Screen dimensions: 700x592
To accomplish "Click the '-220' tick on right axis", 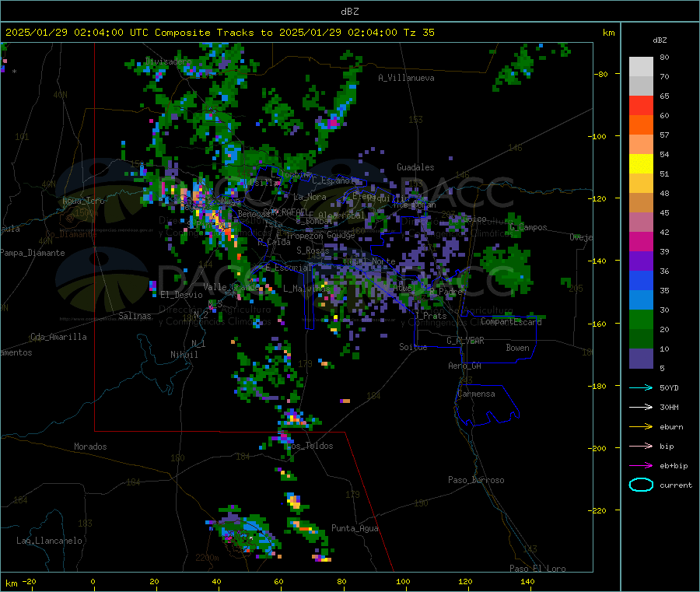I will click(x=597, y=510).
